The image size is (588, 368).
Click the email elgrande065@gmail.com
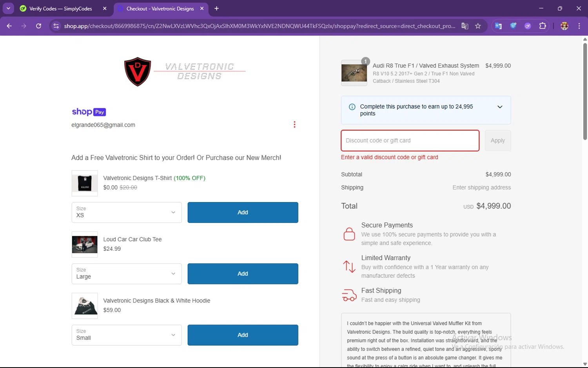click(103, 125)
